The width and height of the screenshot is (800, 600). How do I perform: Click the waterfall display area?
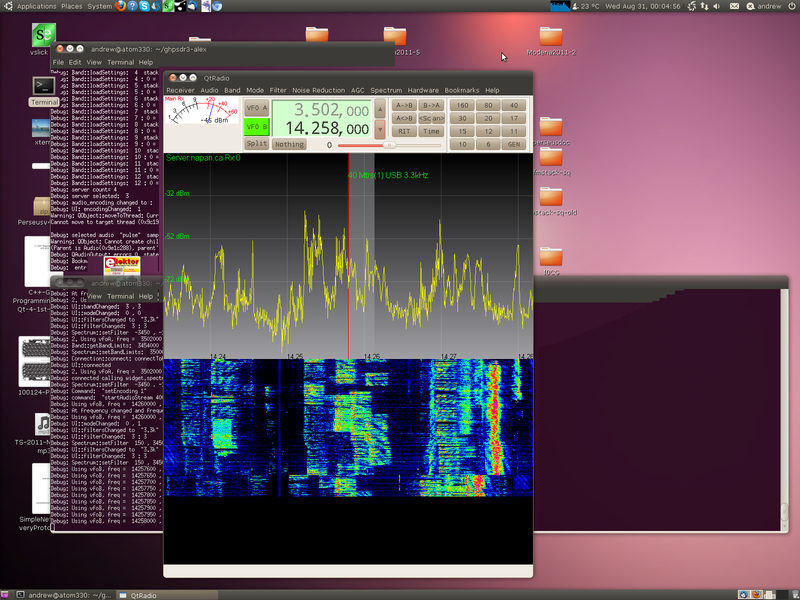click(348, 428)
